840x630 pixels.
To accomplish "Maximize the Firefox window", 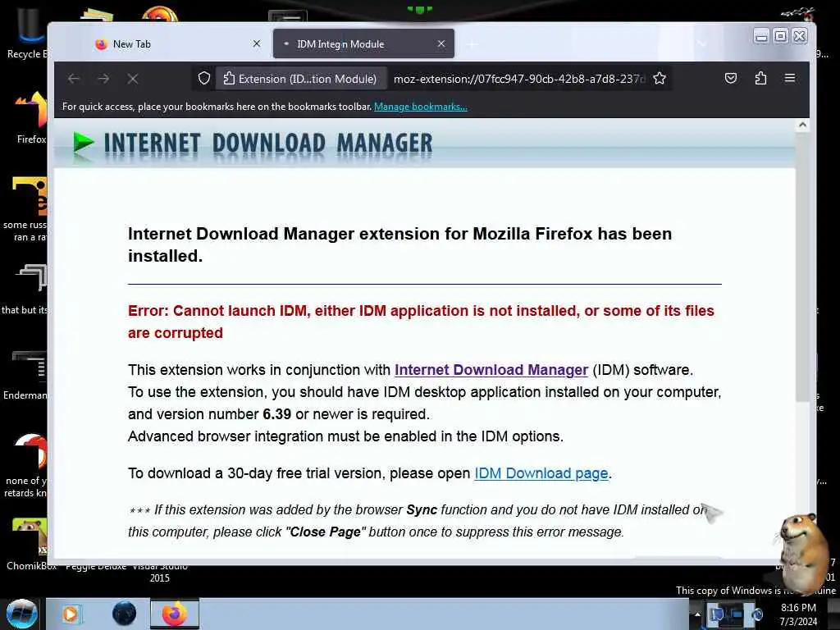I will 781,36.
